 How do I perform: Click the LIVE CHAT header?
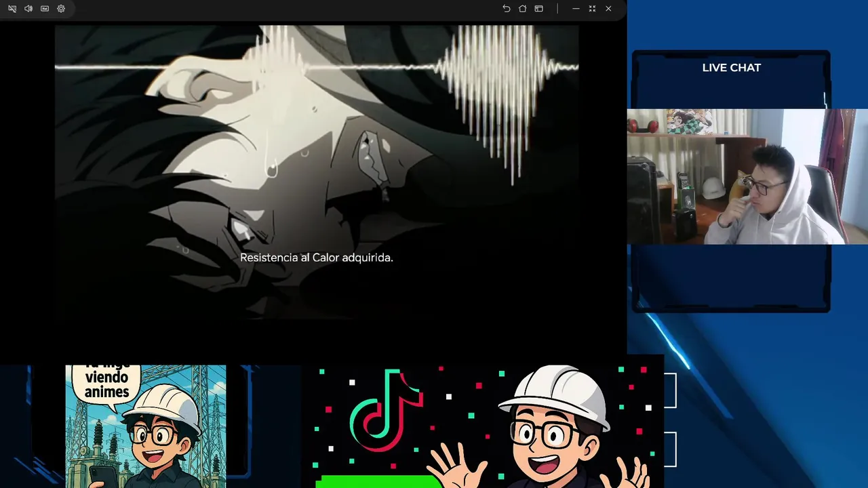pyautogui.click(x=731, y=68)
